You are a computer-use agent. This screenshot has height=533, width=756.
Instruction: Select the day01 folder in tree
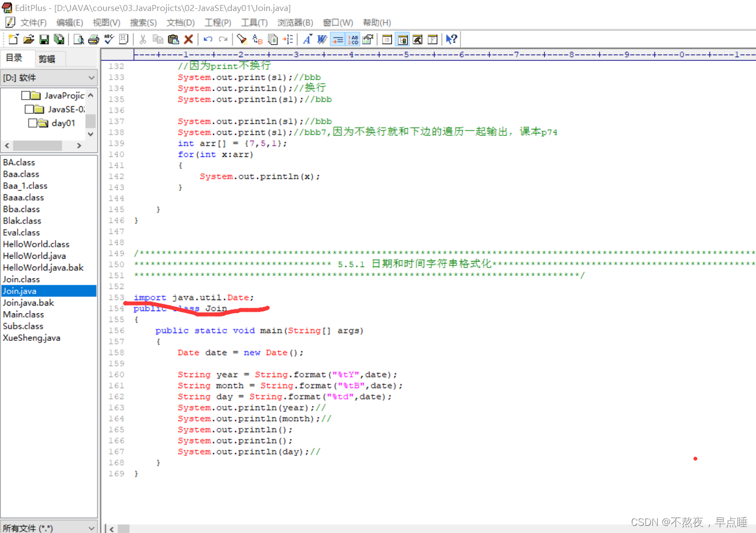pyautogui.click(x=63, y=123)
